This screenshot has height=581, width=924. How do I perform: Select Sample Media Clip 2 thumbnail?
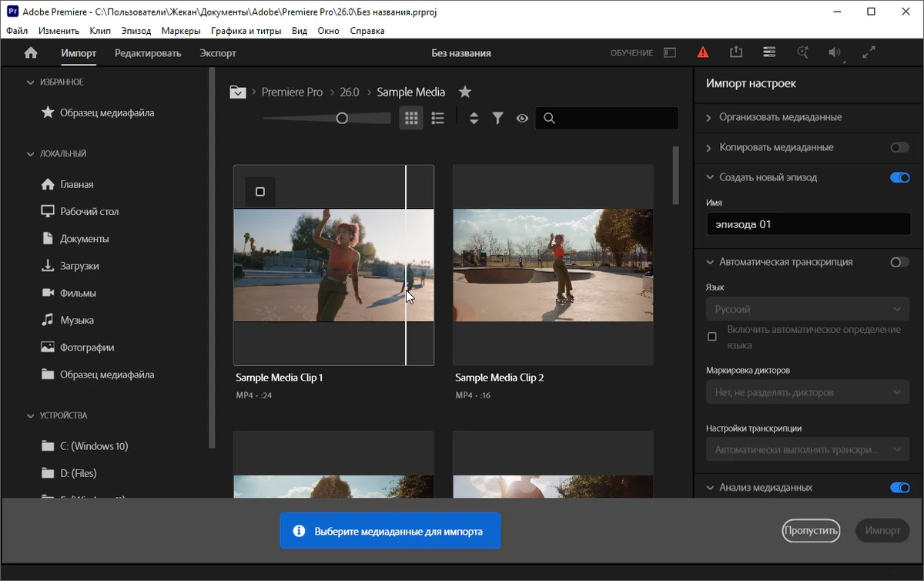553,265
